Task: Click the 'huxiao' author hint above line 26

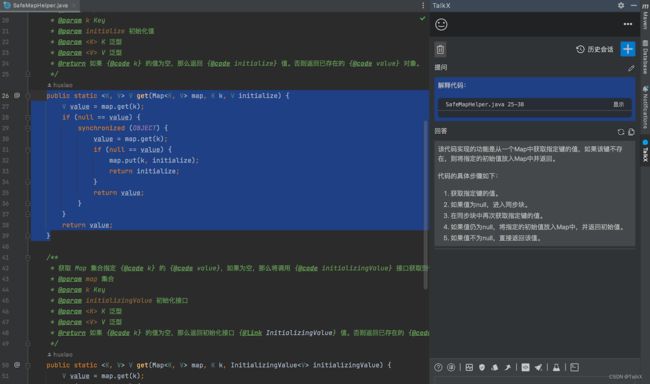Action: click(x=61, y=85)
